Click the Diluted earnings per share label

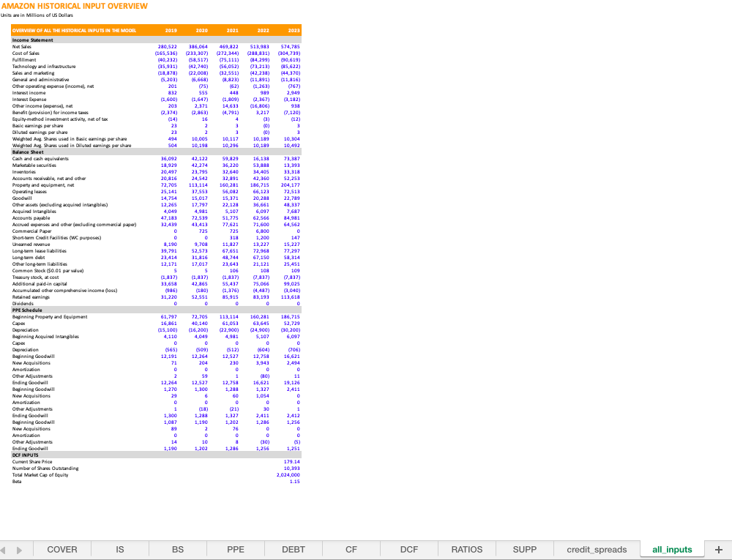tap(40, 132)
